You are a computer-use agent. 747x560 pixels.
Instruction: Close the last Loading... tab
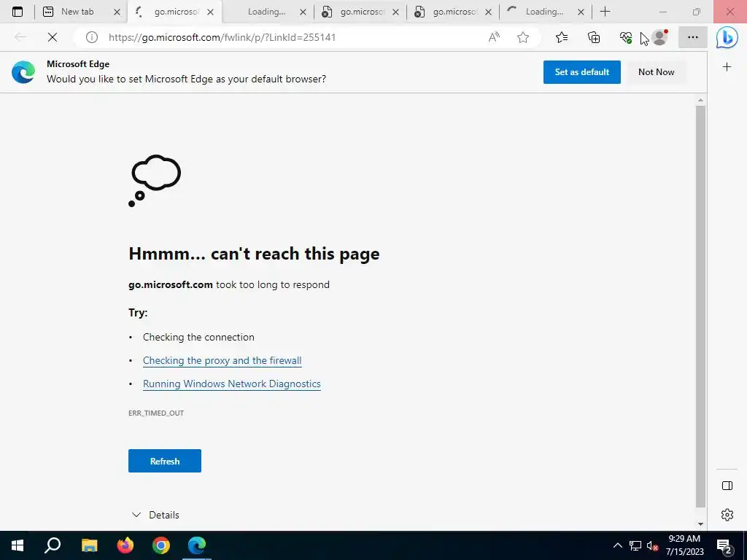581,12
